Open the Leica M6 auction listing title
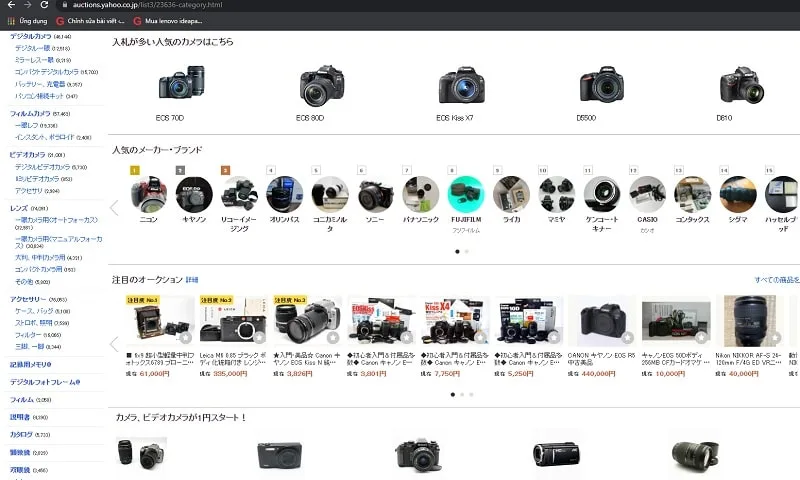 coord(233,359)
